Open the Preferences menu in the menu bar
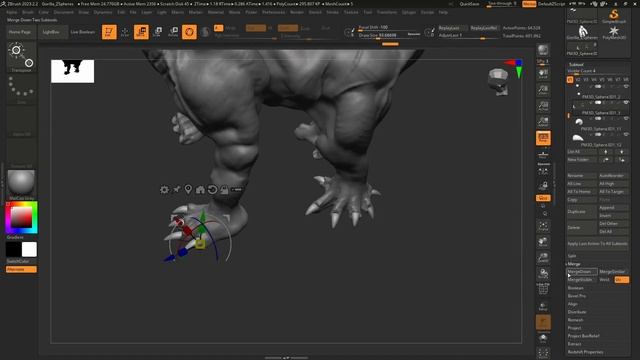The image size is (640, 360). (x=273, y=12)
